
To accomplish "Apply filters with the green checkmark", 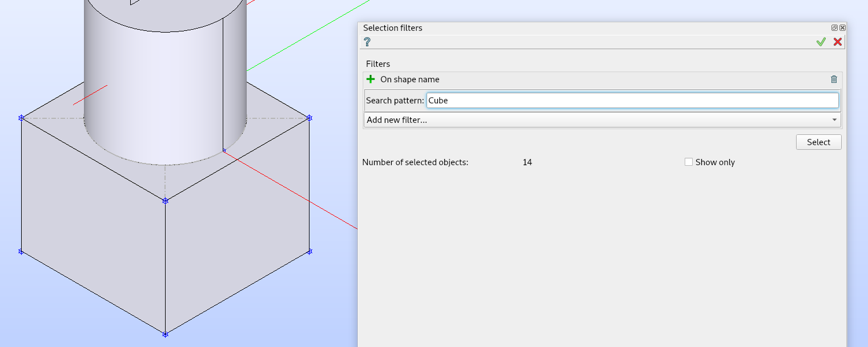I will 821,42.
